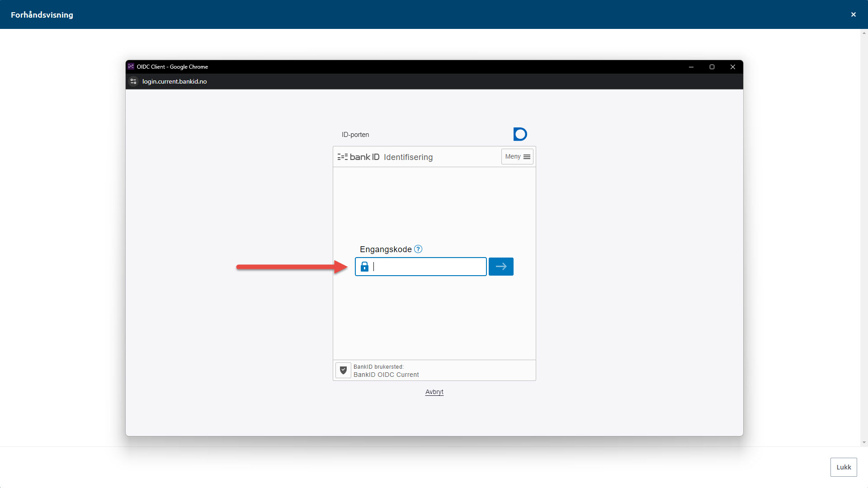Viewport: 868px width, 488px height.
Task: Click the scrollbar down arrow
Action: click(x=864, y=442)
